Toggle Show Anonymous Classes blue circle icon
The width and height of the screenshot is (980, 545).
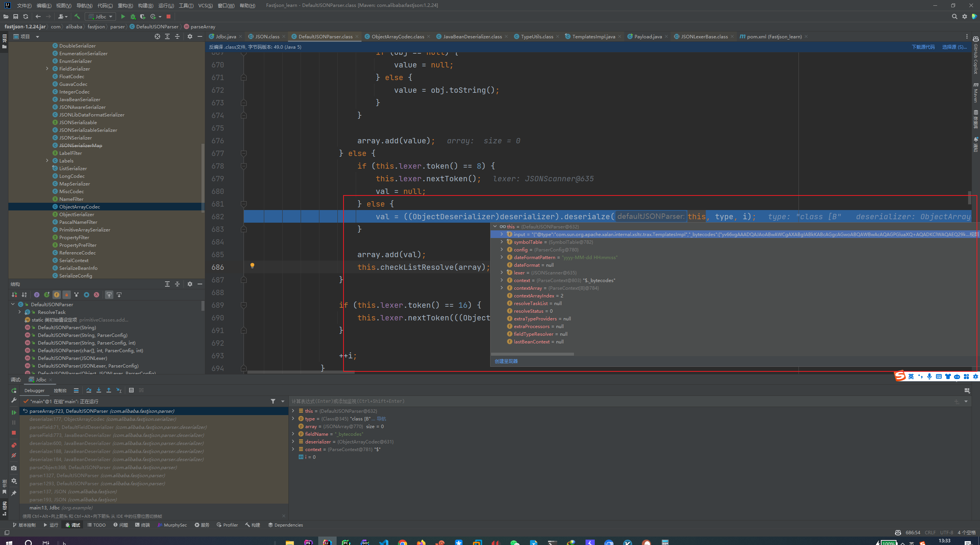(x=87, y=295)
